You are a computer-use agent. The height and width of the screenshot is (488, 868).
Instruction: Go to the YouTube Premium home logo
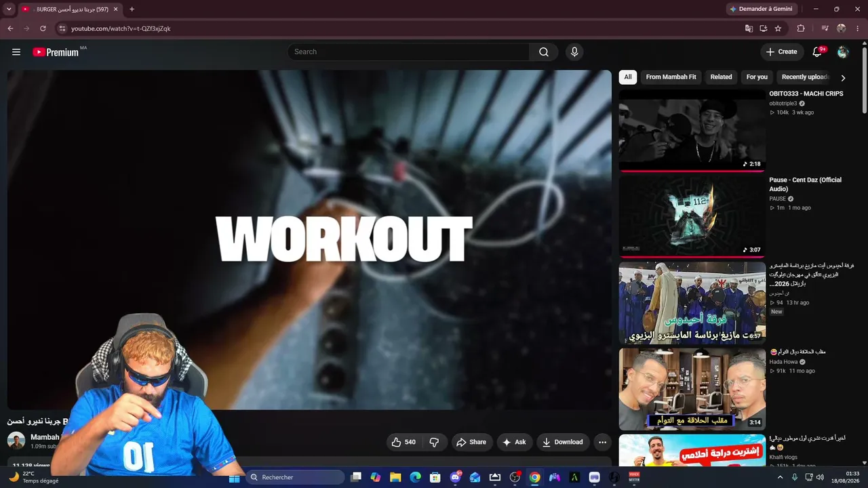(56, 52)
